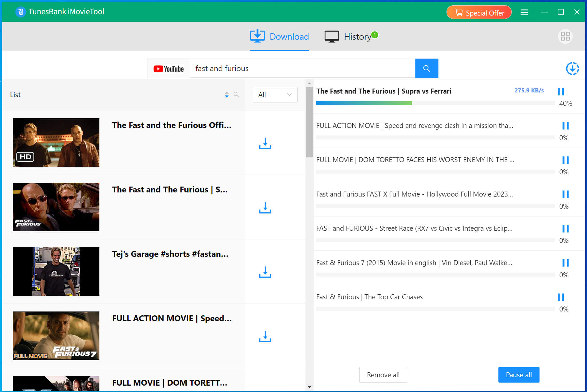This screenshot has height=392, width=587.
Task: Pause Fast and Furious FAST X Full Movie download
Action: click(x=565, y=194)
